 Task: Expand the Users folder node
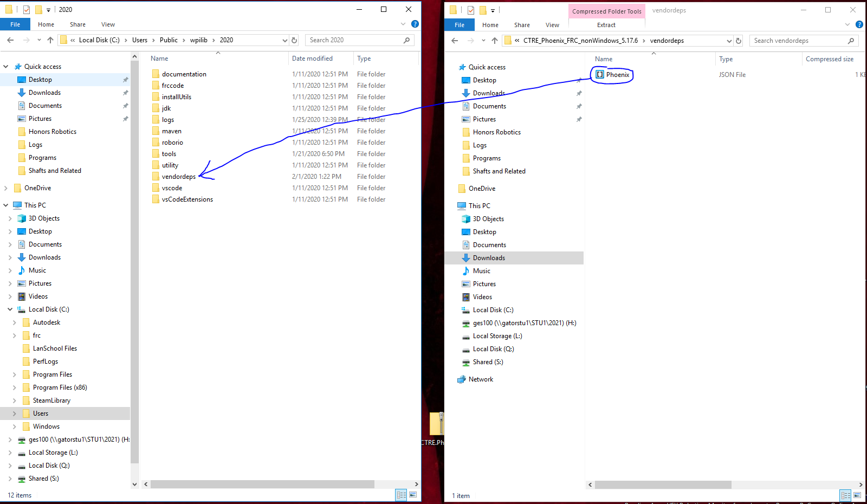tap(15, 413)
